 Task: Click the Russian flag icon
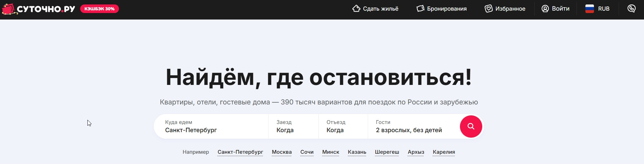(x=590, y=9)
